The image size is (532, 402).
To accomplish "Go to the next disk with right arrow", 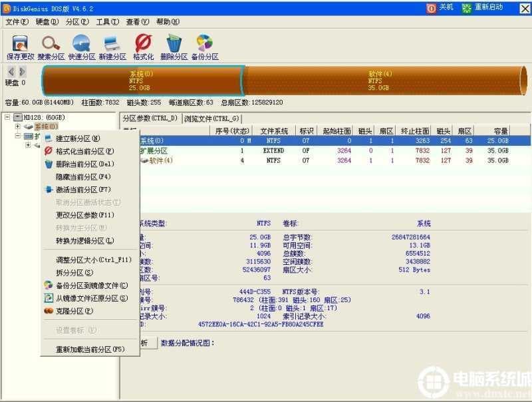I will [21, 71].
